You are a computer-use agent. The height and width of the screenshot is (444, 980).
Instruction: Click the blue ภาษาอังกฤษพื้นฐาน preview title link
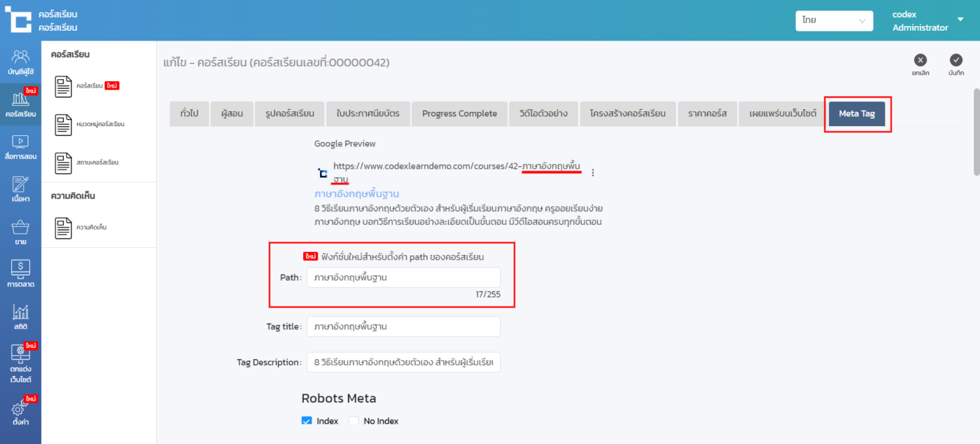coord(356,193)
